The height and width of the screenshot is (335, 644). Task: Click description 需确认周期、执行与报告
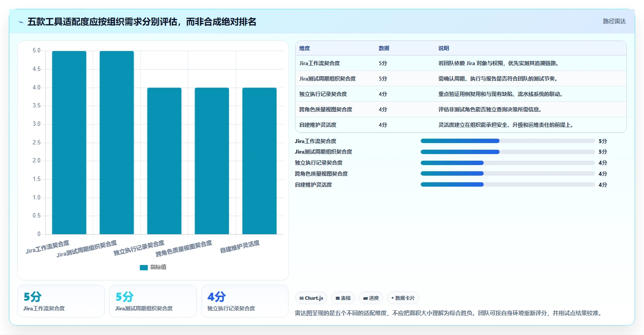pyautogui.click(x=497, y=79)
